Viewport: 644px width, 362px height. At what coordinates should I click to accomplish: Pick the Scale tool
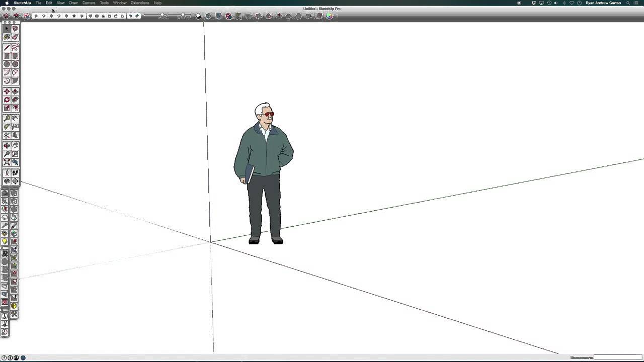point(7,108)
